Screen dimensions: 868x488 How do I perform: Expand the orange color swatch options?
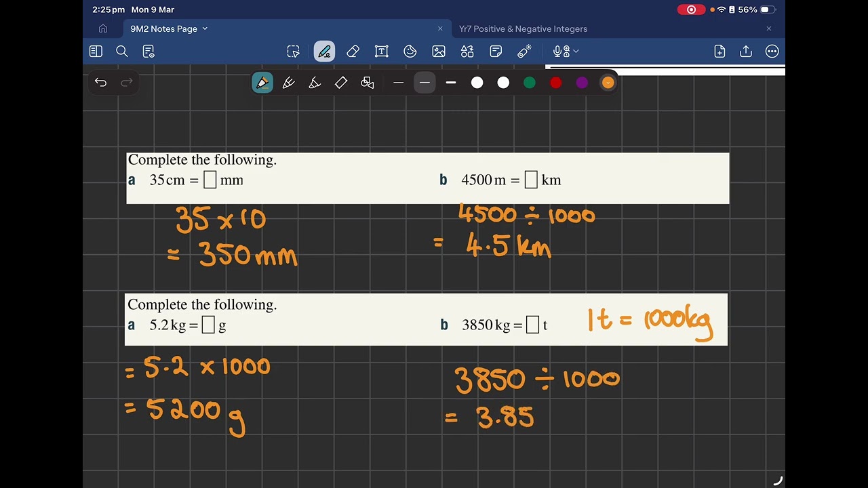tap(608, 83)
